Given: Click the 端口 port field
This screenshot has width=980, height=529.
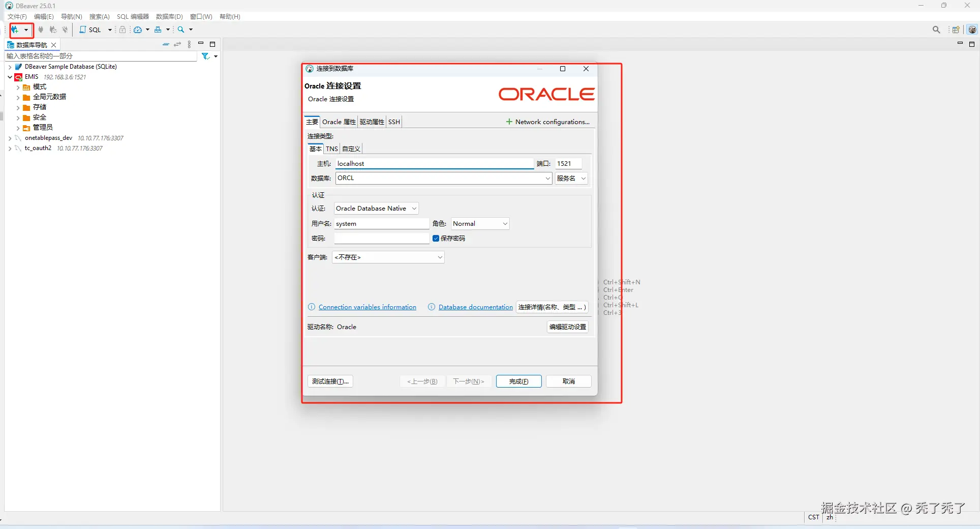Looking at the screenshot, I should [568, 164].
